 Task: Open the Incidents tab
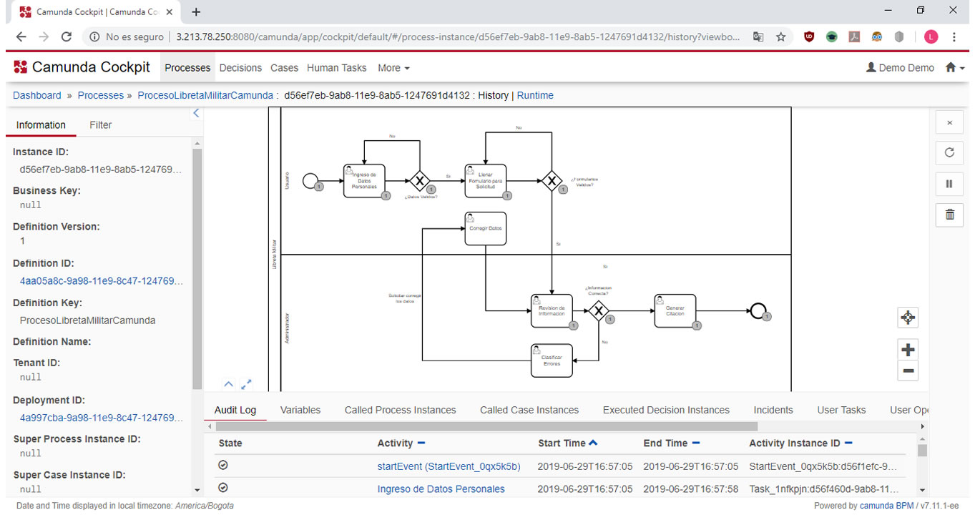(x=773, y=410)
